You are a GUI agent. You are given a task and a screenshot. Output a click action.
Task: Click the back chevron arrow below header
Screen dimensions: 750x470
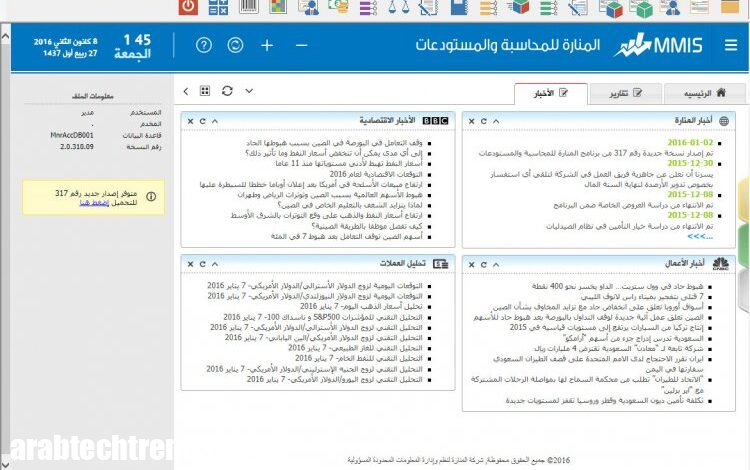click(186, 91)
